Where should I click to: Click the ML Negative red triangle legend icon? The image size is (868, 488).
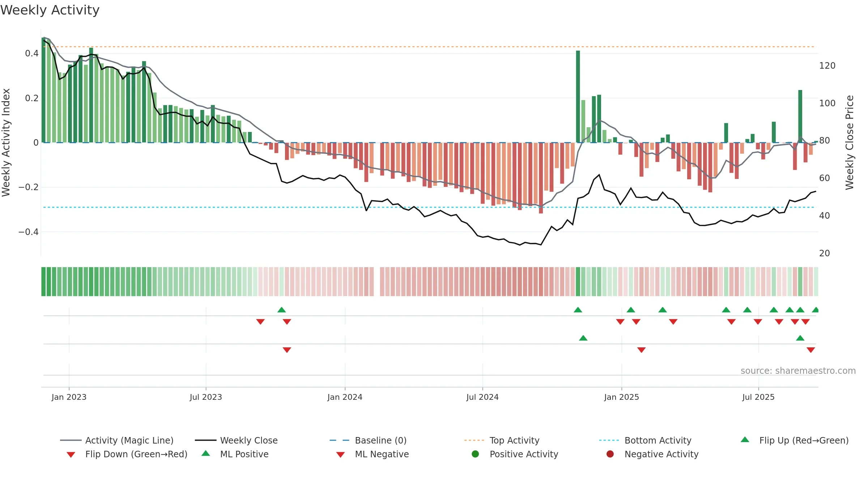click(x=341, y=455)
